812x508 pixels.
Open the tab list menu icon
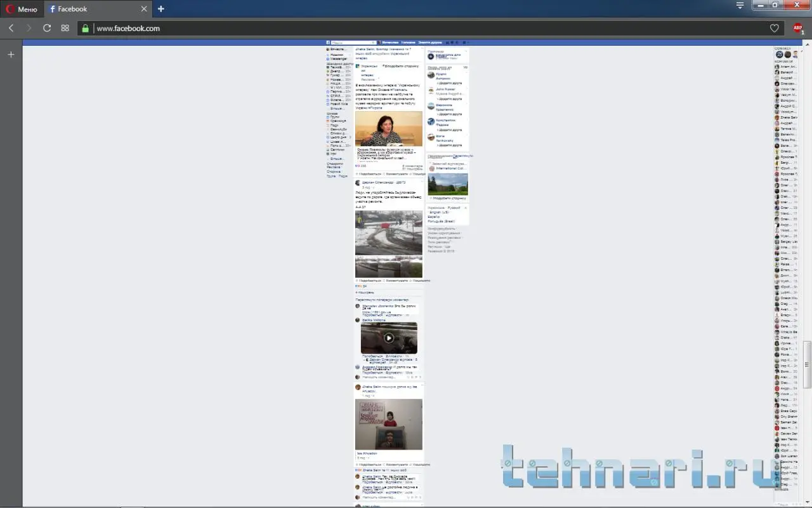pos(740,6)
